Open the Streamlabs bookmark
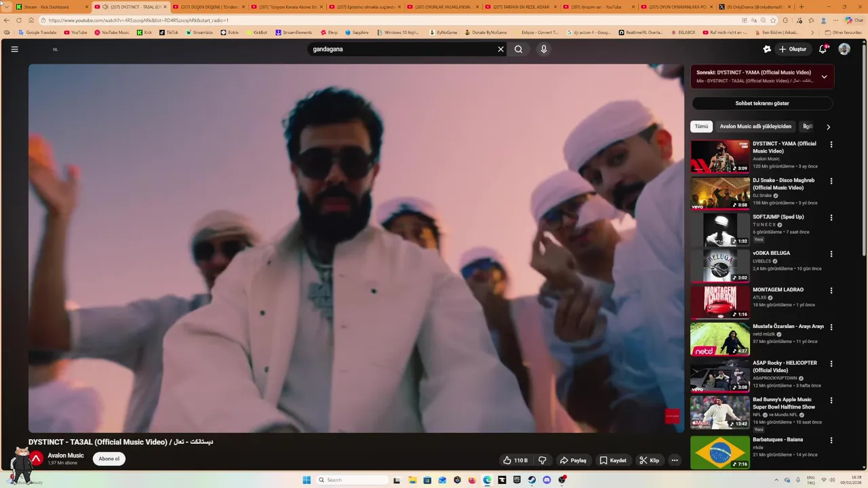The width and height of the screenshot is (868, 488). click(x=199, y=33)
